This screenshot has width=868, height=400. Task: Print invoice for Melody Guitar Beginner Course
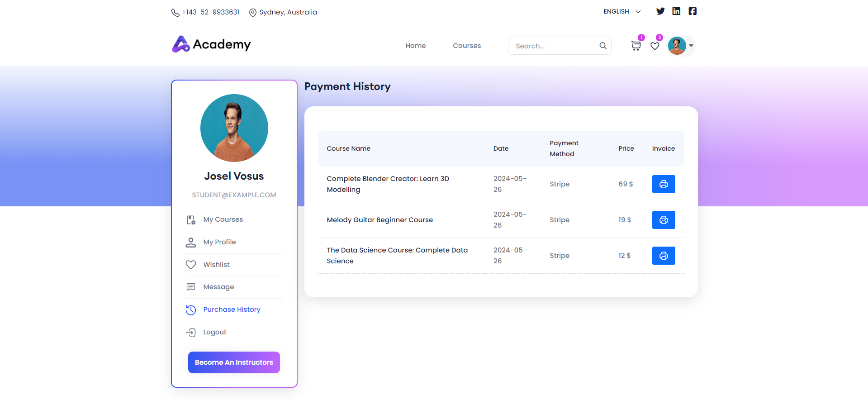tap(663, 220)
